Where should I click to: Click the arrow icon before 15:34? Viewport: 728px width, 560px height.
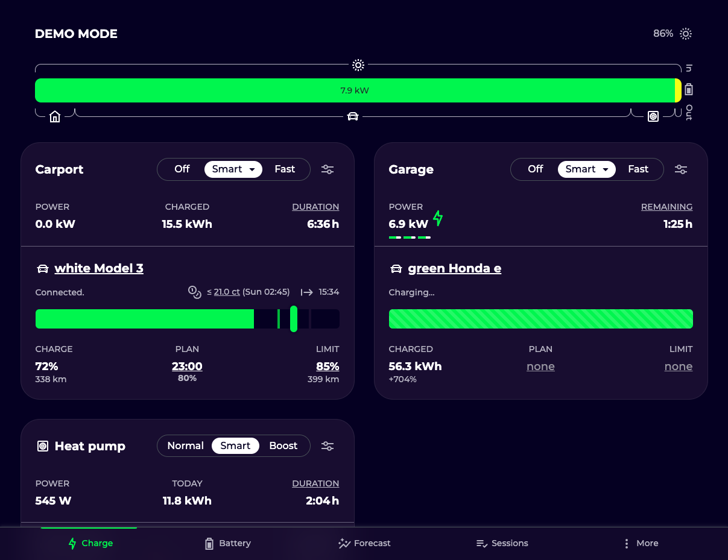pos(307,292)
